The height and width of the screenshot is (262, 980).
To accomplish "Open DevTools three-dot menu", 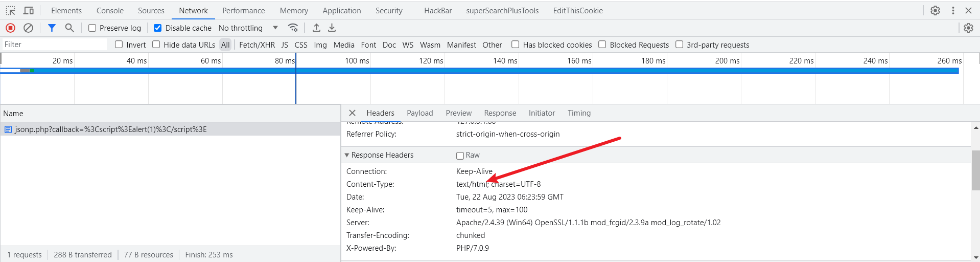I will 953,11.
